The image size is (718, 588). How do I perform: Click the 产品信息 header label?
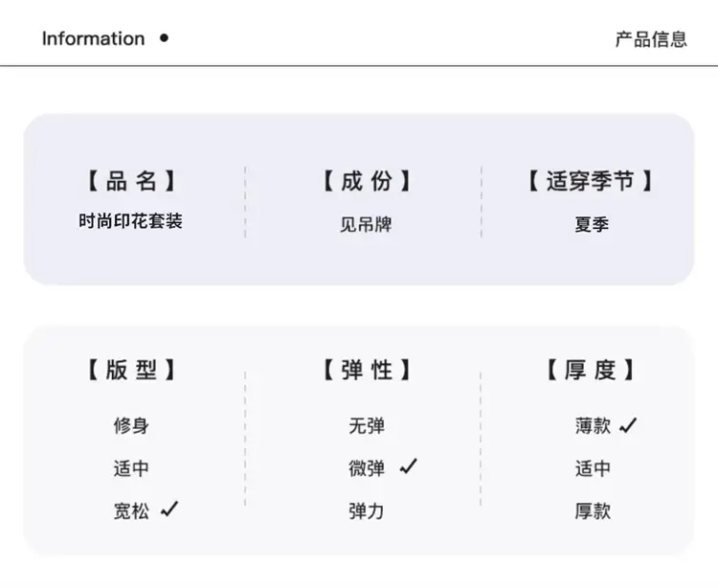[651, 39]
